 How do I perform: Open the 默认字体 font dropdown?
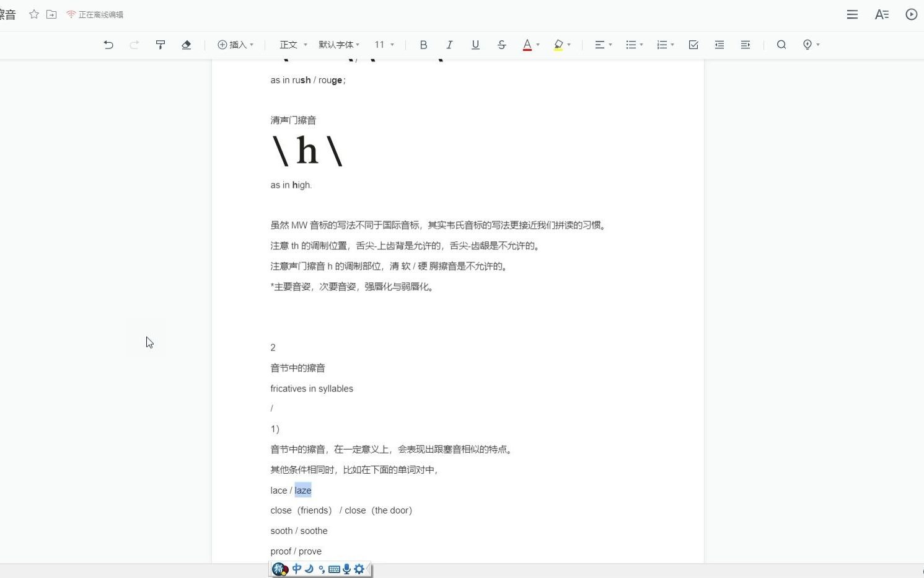[x=339, y=45]
